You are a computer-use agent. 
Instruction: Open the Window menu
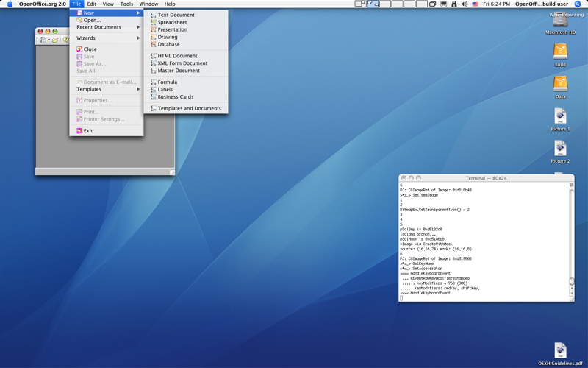tap(148, 4)
